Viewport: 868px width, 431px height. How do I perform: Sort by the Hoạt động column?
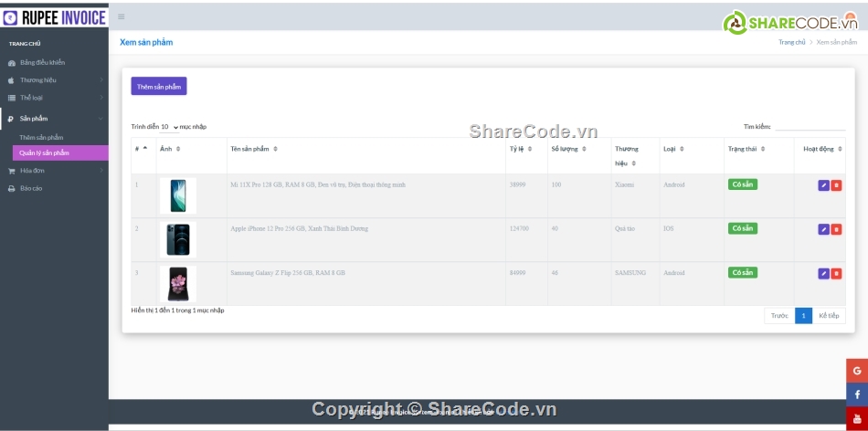click(840, 149)
